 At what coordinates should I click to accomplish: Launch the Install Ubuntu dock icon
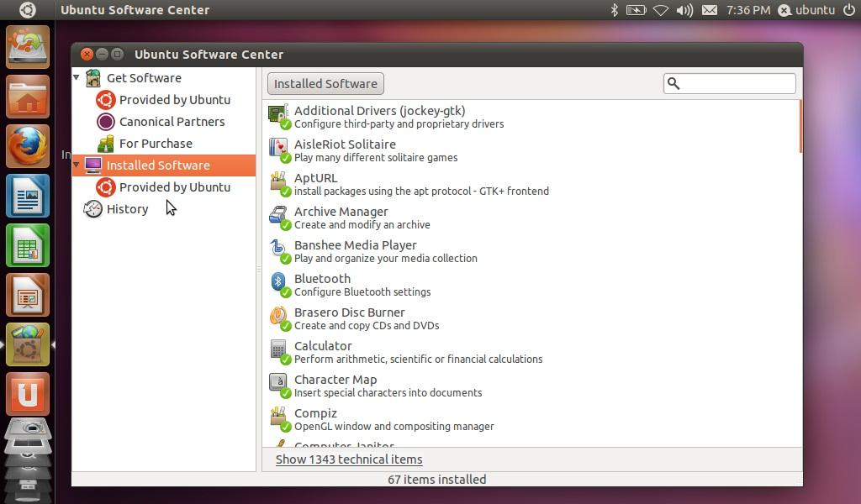pyautogui.click(x=28, y=47)
